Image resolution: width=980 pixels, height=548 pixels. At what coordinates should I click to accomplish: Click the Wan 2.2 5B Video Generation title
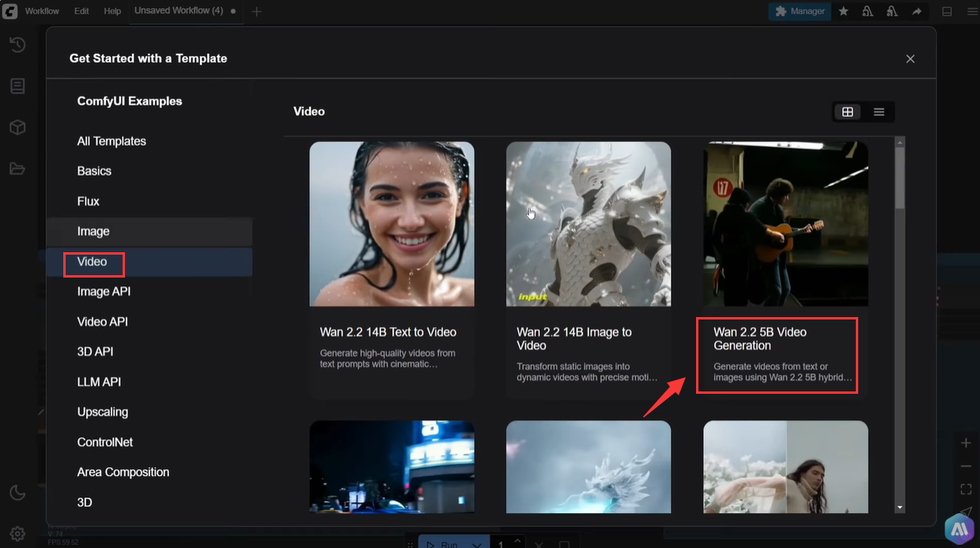pyautogui.click(x=760, y=338)
